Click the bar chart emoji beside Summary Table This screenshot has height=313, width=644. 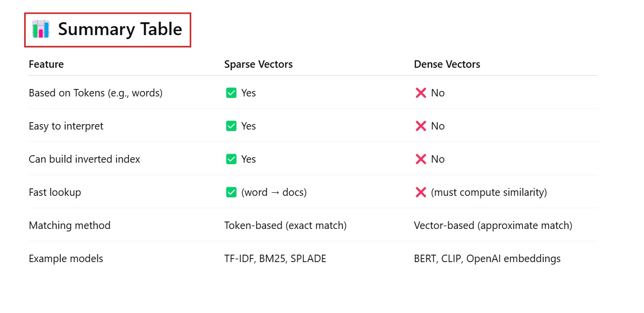click(40, 29)
